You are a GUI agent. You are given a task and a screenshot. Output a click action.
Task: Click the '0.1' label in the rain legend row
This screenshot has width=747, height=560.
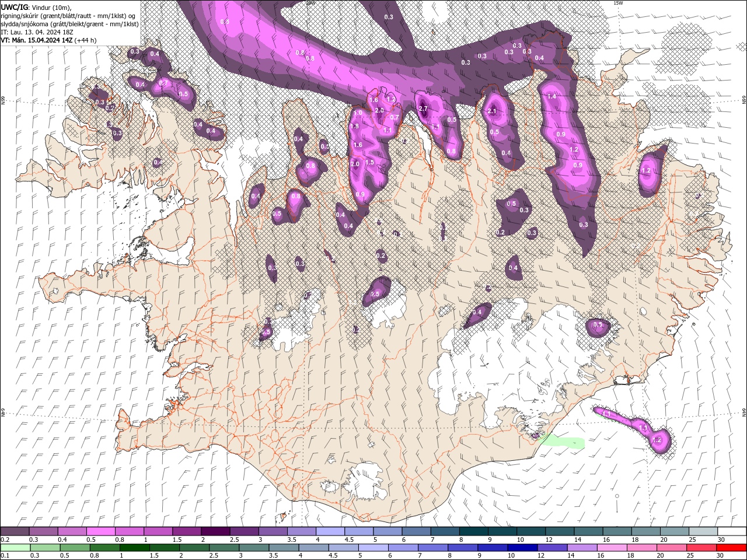(5, 556)
